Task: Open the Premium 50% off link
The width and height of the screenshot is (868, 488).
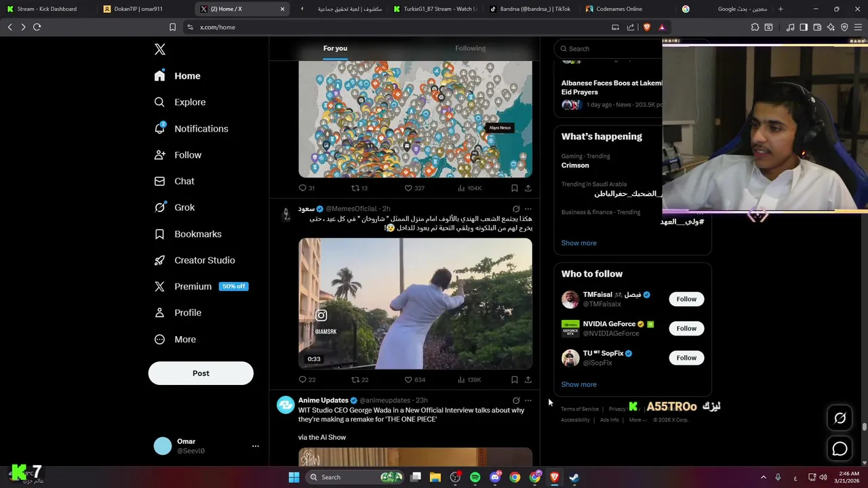Action: pos(201,287)
